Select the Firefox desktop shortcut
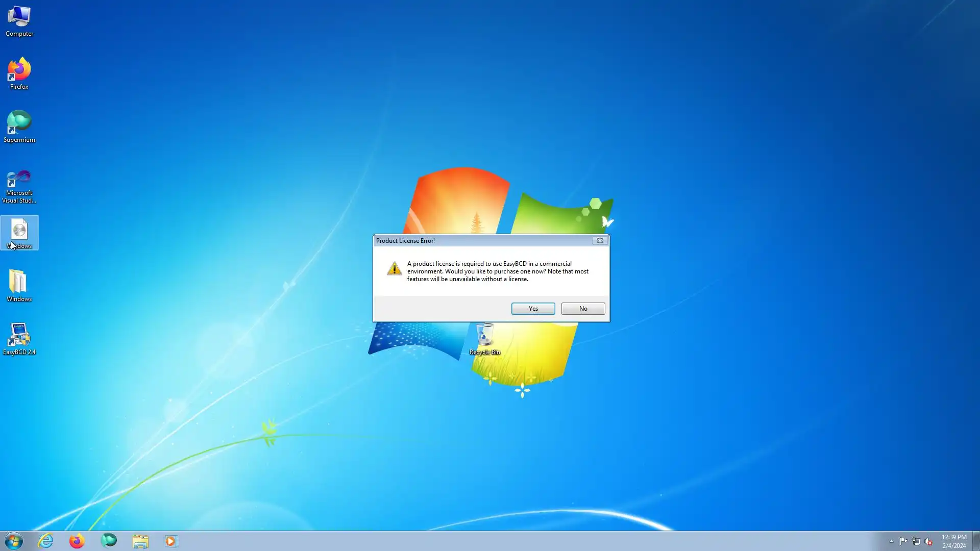This screenshot has height=551, width=980. (19, 73)
